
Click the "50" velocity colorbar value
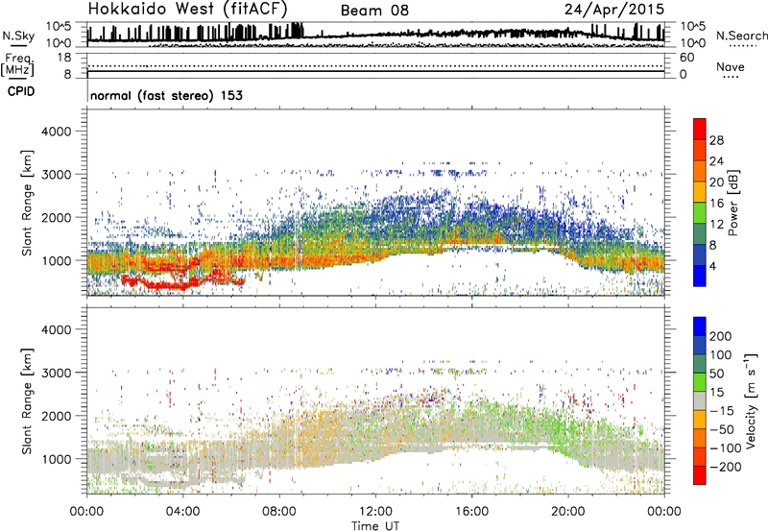pos(716,374)
